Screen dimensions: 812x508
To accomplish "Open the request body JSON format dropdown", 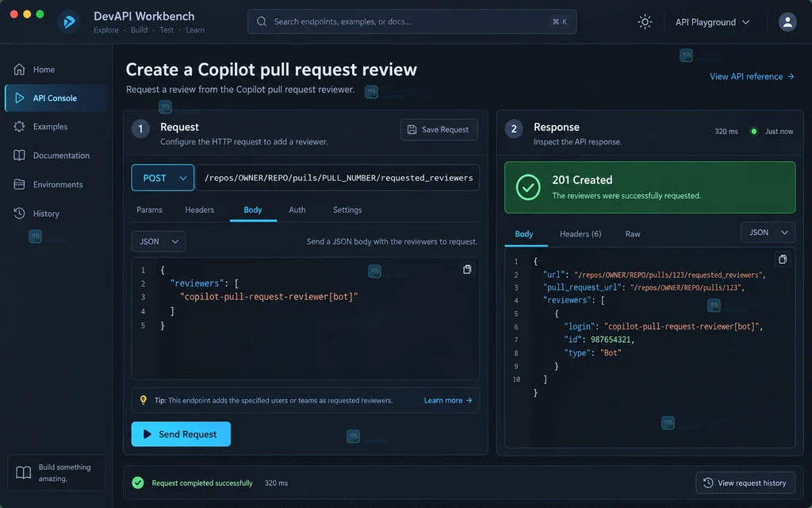I will pos(159,241).
